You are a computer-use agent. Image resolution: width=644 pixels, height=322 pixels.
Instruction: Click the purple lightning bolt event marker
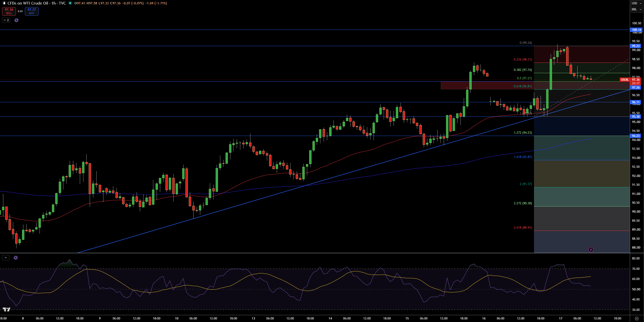pyautogui.click(x=591, y=250)
